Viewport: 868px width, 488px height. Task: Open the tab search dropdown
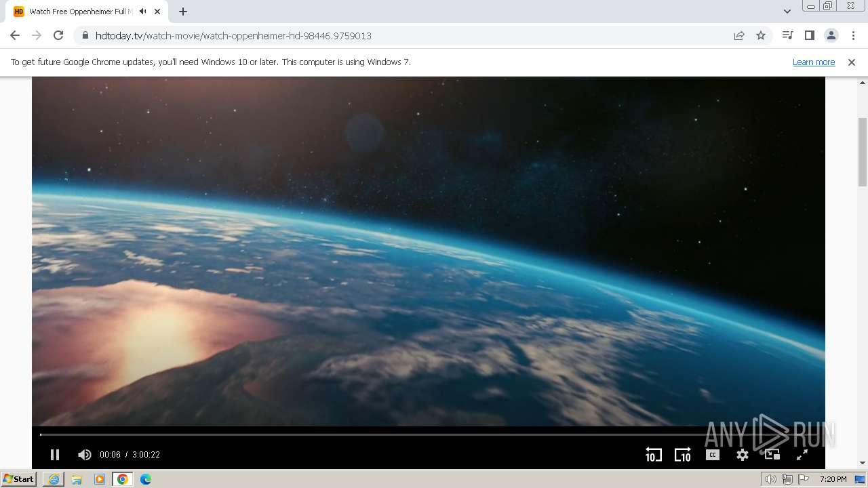pyautogui.click(x=787, y=11)
